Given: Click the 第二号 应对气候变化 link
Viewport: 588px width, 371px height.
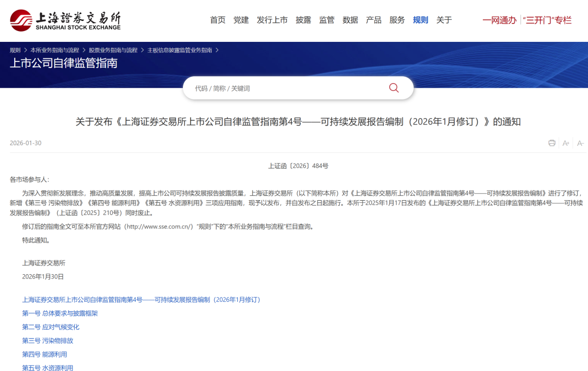Looking at the screenshot, I should pos(51,327).
